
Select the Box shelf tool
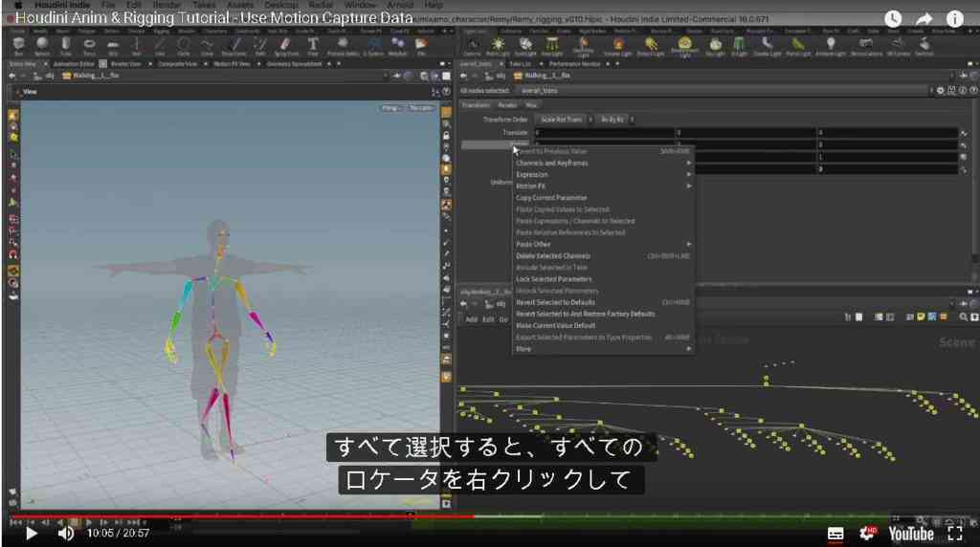pyautogui.click(x=19, y=45)
